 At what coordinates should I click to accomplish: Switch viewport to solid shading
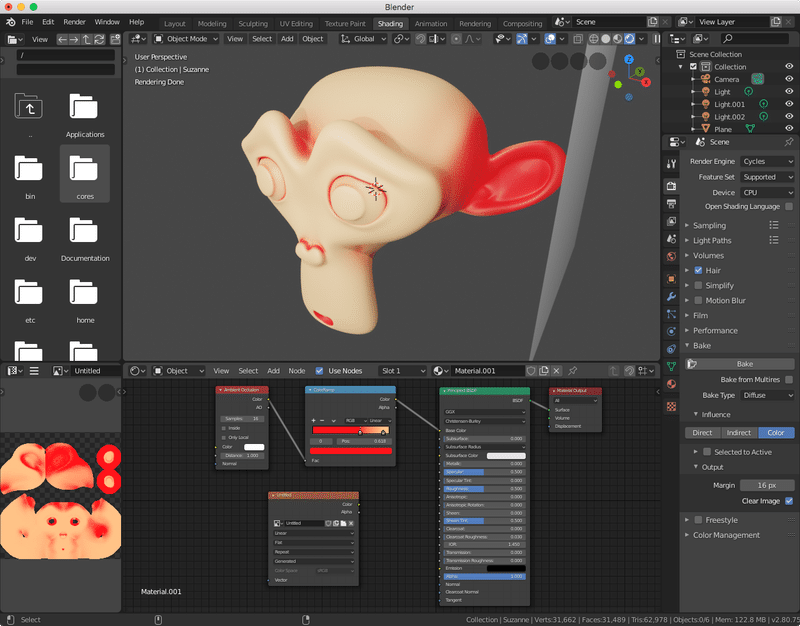coord(606,39)
